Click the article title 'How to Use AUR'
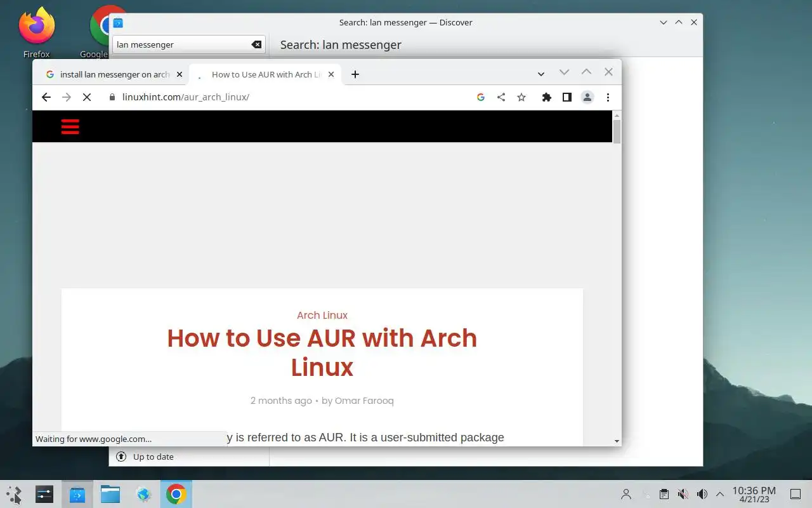This screenshot has height=508, width=812. pyautogui.click(x=322, y=352)
